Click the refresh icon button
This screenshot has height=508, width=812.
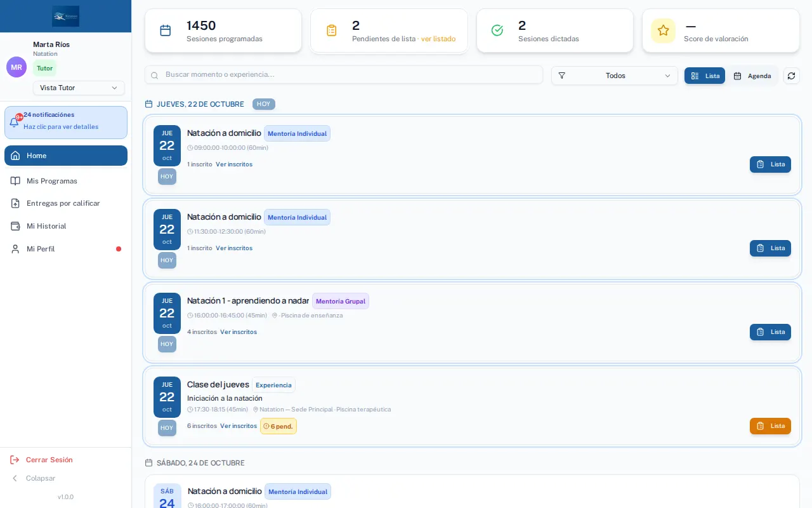[791, 76]
